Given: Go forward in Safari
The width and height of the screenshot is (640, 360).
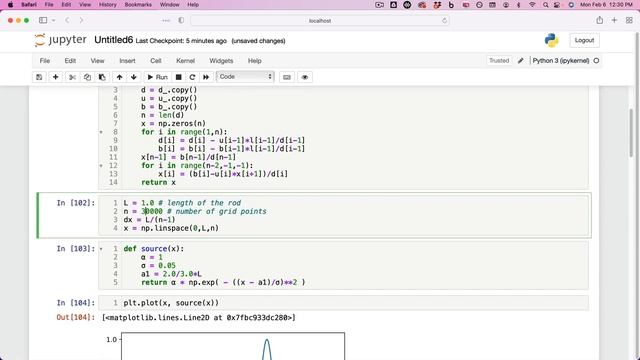Looking at the screenshot, I should pos(81,20).
